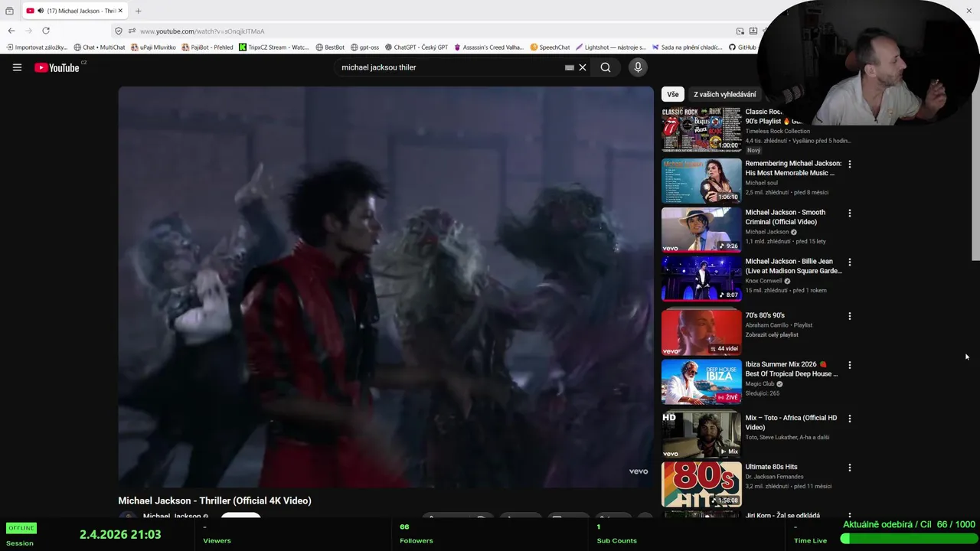The image size is (980, 551).
Task: Switch to the Michael Jackson Thriller browser tab
Action: point(74,11)
